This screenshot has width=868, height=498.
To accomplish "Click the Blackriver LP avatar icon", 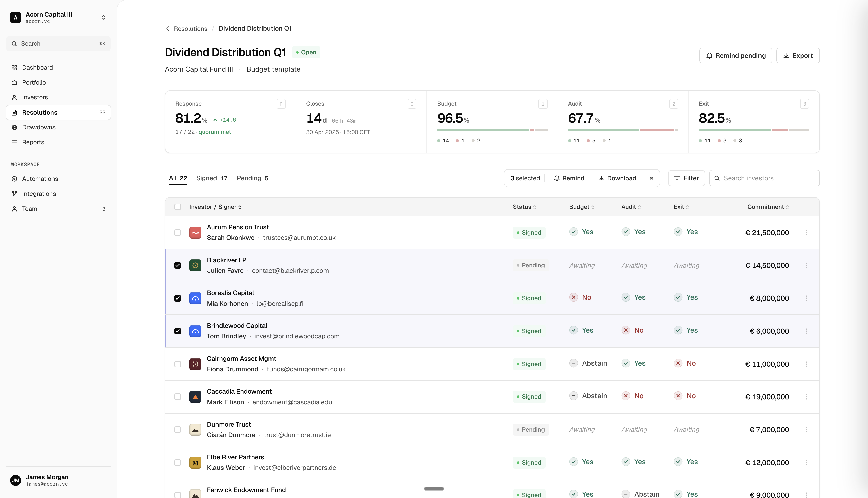I will 195,265.
